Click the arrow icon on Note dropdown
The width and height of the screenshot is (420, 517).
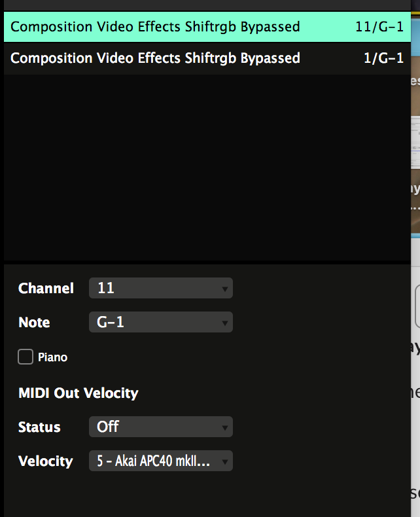(x=224, y=323)
